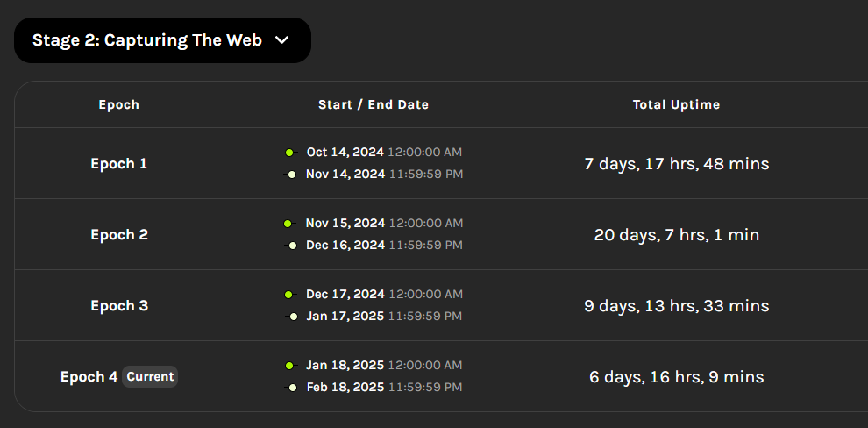
Task: Click the pale end dot for Epoch 3
Action: (293, 317)
